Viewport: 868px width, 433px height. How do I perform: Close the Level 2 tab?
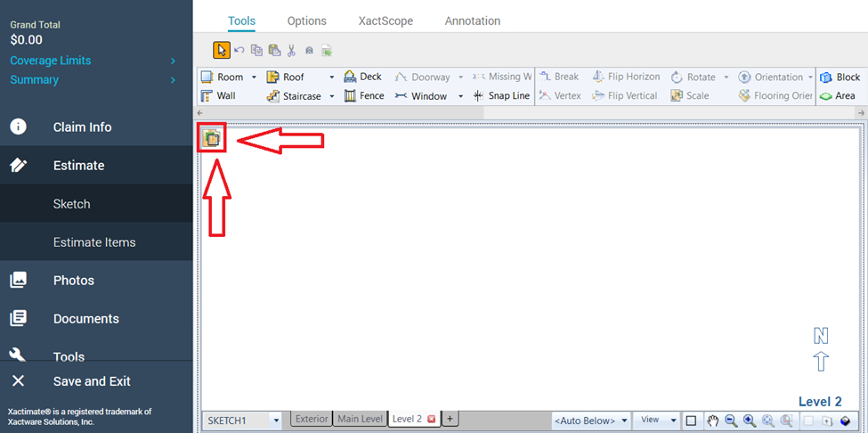pyautogui.click(x=432, y=419)
